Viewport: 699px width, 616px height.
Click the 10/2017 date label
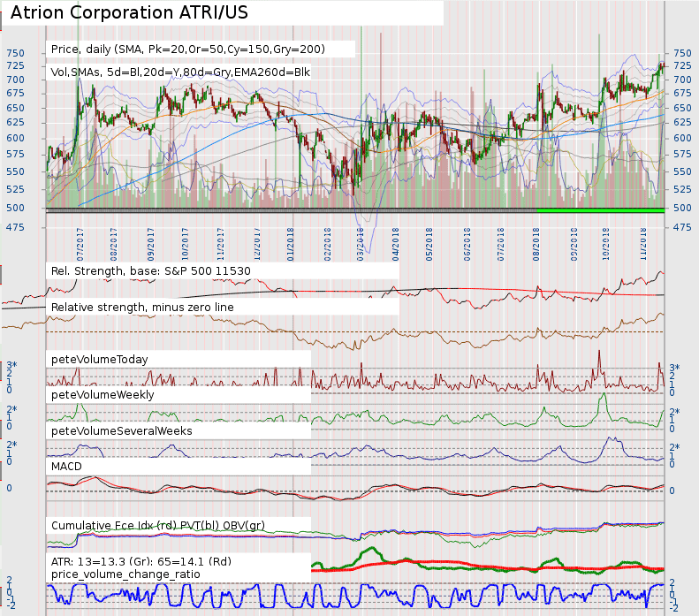click(185, 245)
